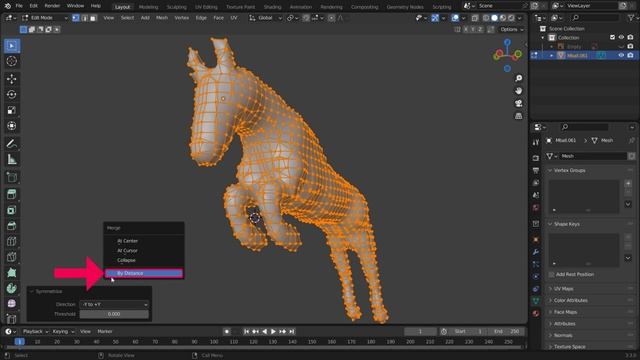
Task: Choose the Scale tool
Action: pyautogui.click(x=11, y=110)
